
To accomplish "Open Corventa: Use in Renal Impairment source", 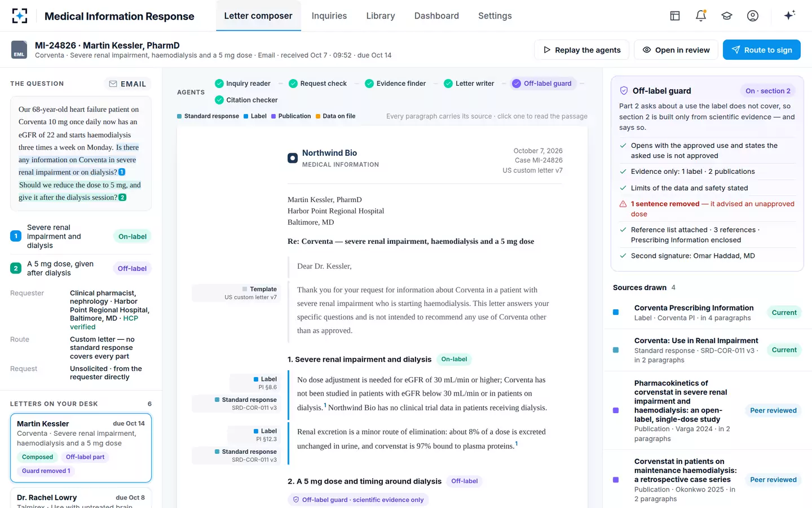I will pyautogui.click(x=707, y=350).
